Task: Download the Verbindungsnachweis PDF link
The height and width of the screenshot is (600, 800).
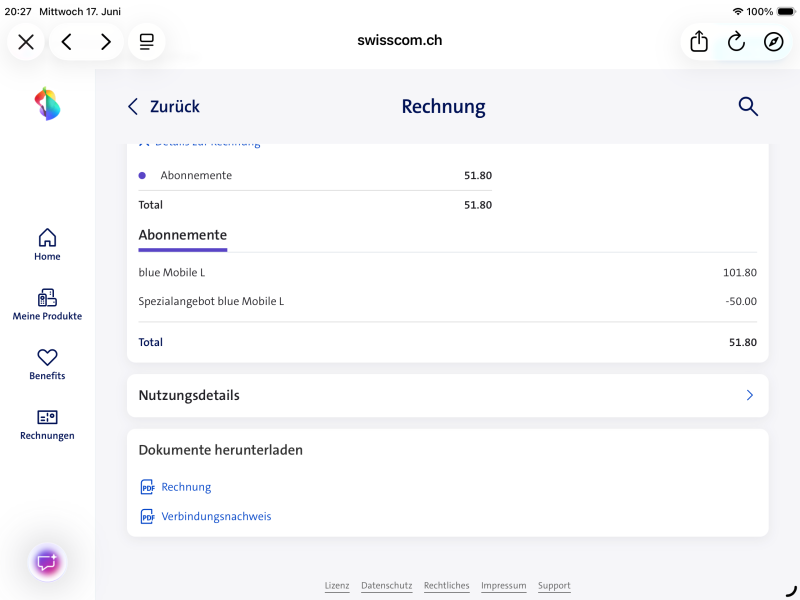Action: 216,516
